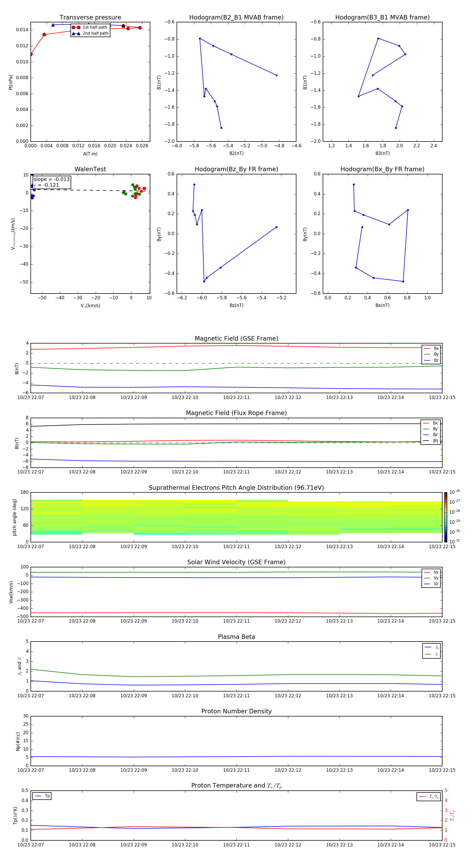Select the "slope = -0.013" annotation
Viewport: 473px width, 868px height.
[52, 179]
